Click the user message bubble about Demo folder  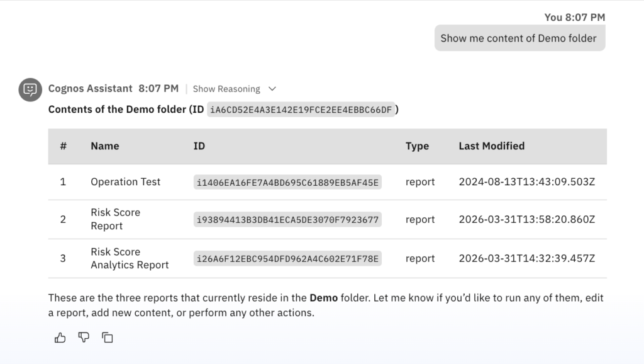[x=519, y=38]
